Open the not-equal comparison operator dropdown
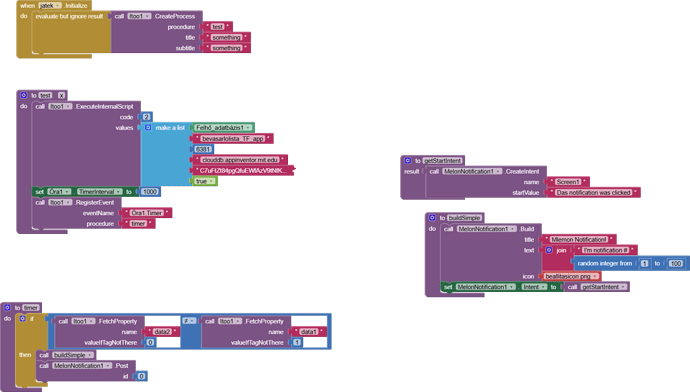Viewport: 690px width, 392px height. (x=189, y=321)
